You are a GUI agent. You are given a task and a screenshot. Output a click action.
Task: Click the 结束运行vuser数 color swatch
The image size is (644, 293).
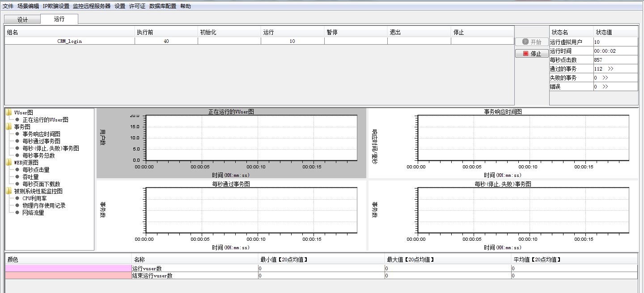coord(68,276)
